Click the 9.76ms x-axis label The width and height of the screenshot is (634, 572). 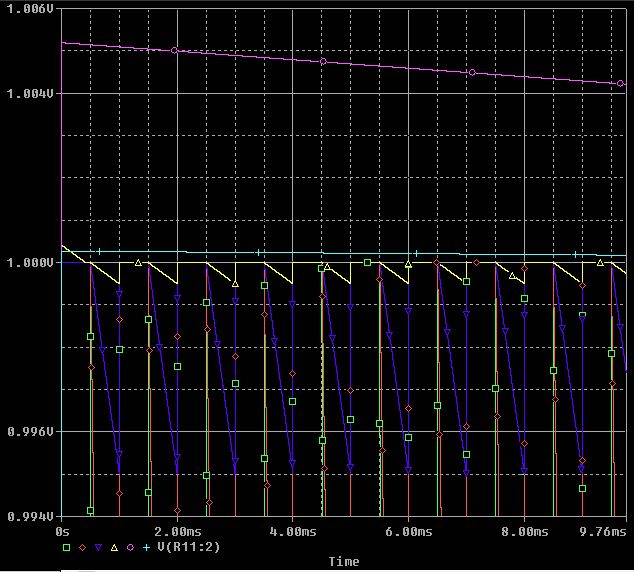click(x=602, y=531)
